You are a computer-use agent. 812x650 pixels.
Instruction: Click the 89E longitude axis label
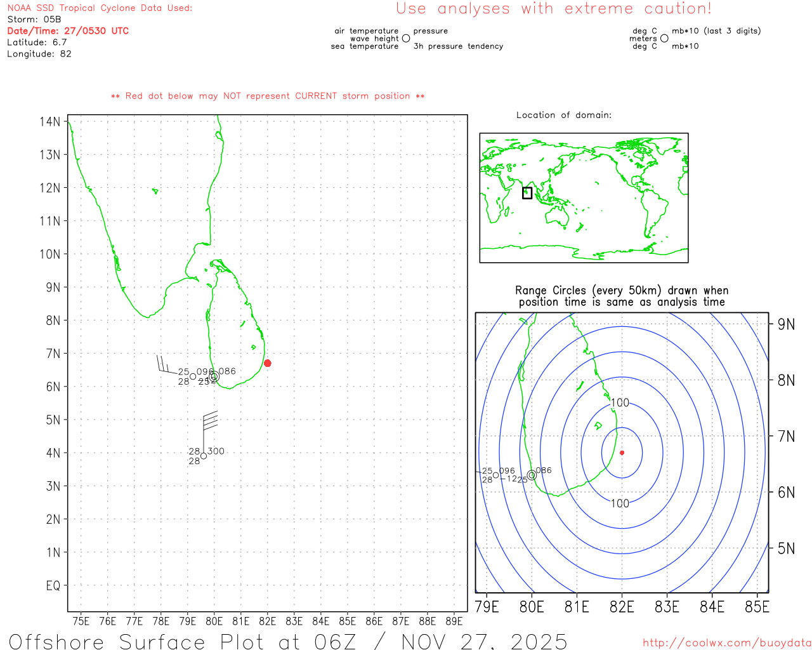point(454,621)
